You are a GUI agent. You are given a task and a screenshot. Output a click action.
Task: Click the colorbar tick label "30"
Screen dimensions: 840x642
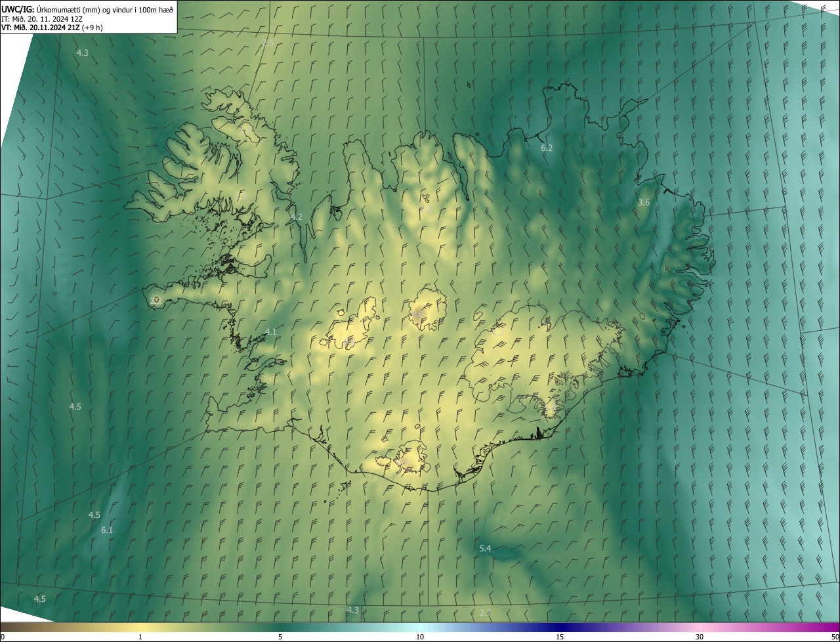coord(700,637)
